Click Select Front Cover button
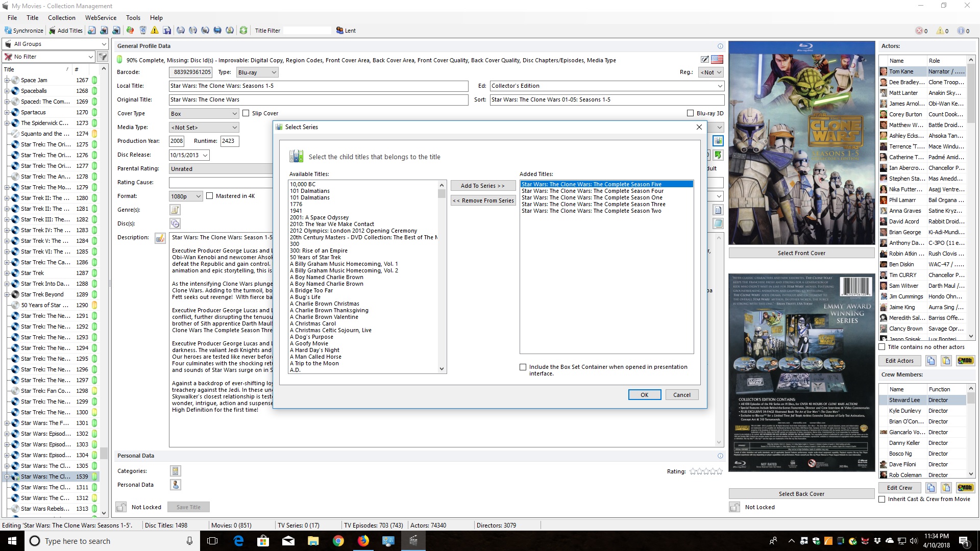980x551 pixels. [x=801, y=253]
